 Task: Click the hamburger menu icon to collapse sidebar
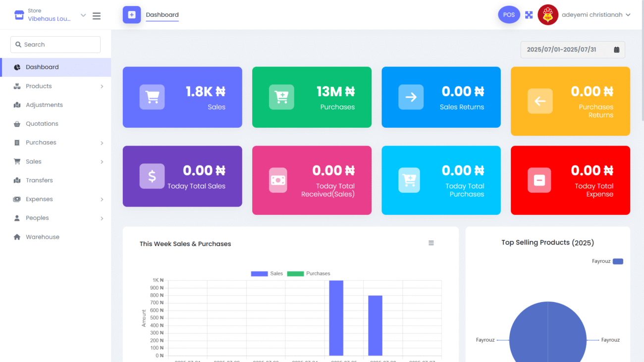pyautogui.click(x=97, y=16)
